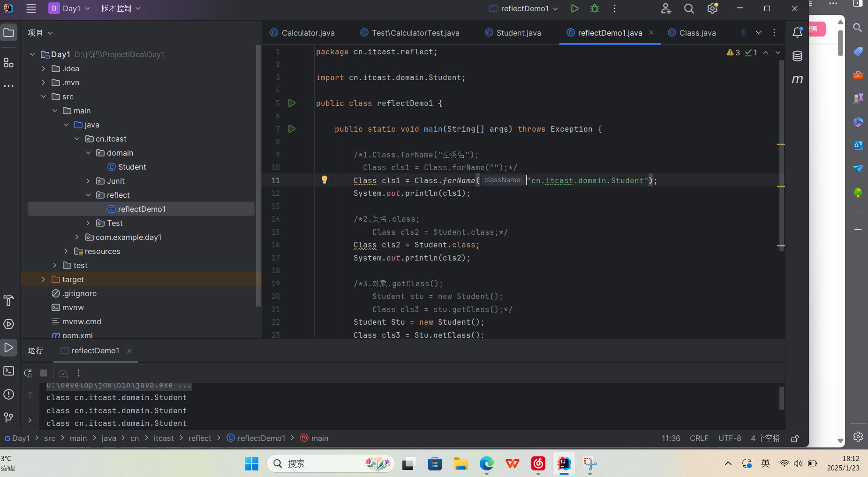Click the main method breadcrumb

pos(314,438)
